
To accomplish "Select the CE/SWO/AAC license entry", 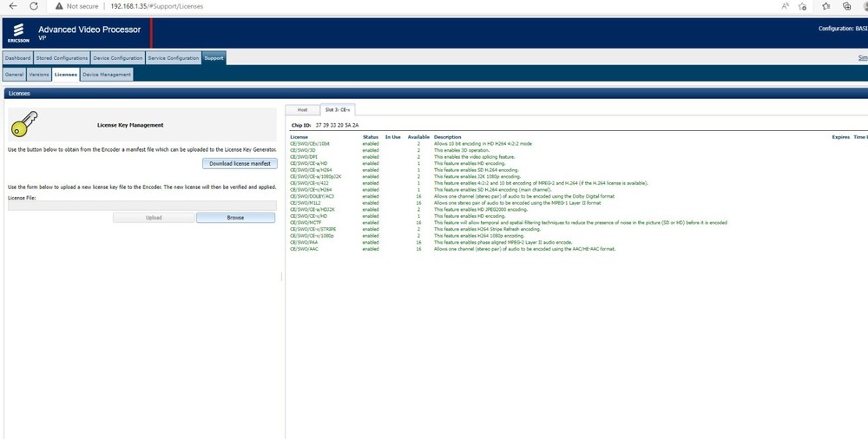I will coord(304,249).
